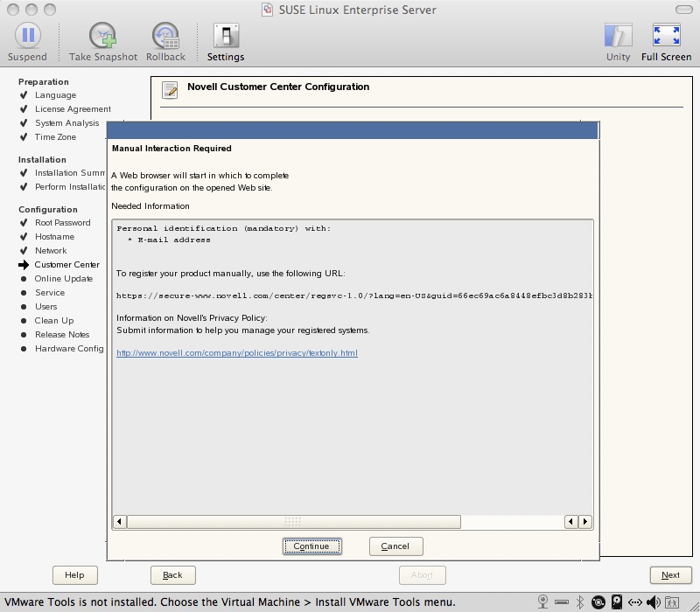Select the Root Password step

tap(62, 223)
